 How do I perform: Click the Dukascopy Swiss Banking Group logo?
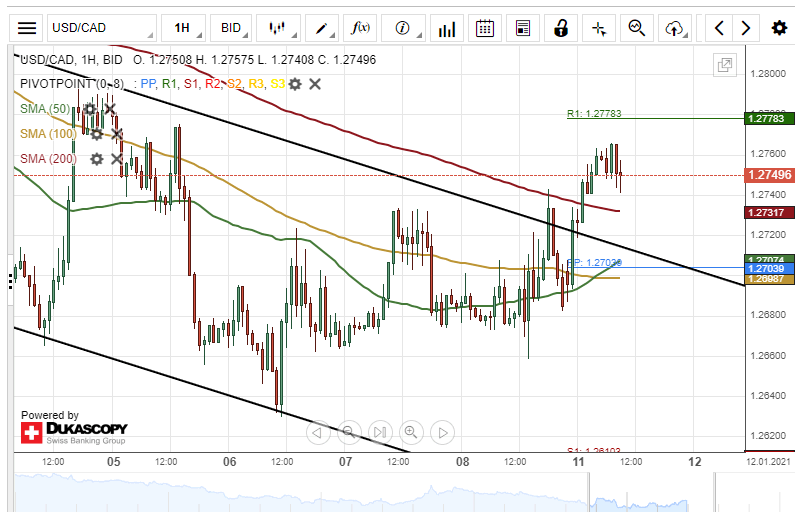pos(74,433)
